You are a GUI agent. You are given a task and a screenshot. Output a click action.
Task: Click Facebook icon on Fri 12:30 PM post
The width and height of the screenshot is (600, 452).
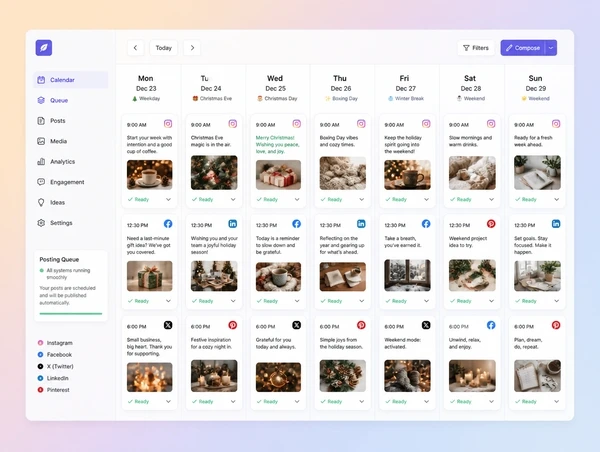(426, 224)
